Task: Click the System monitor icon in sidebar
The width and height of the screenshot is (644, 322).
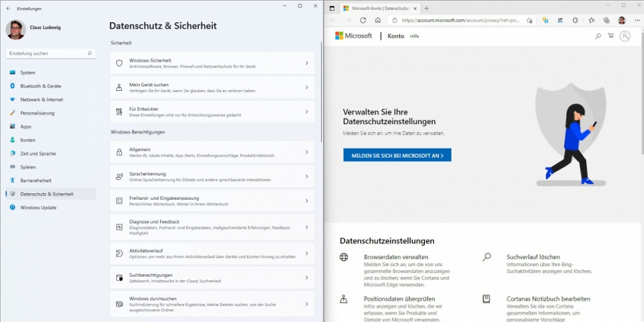Action: click(x=12, y=73)
